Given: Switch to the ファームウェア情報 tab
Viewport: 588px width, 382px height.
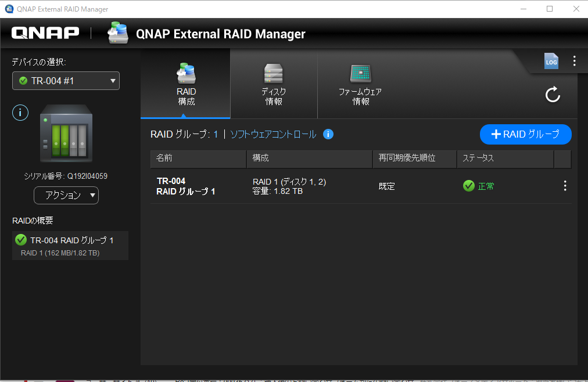Looking at the screenshot, I should coord(360,84).
